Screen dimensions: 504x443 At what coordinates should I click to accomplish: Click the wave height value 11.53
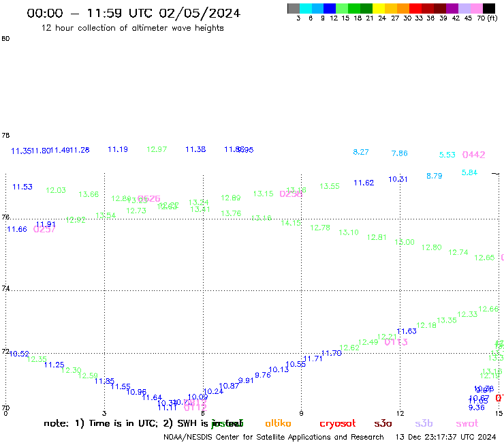pos(22,187)
